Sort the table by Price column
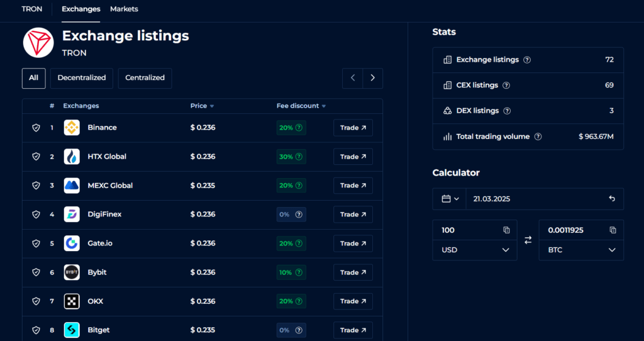The height and width of the screenshot is (341, 644). point(202,106)
